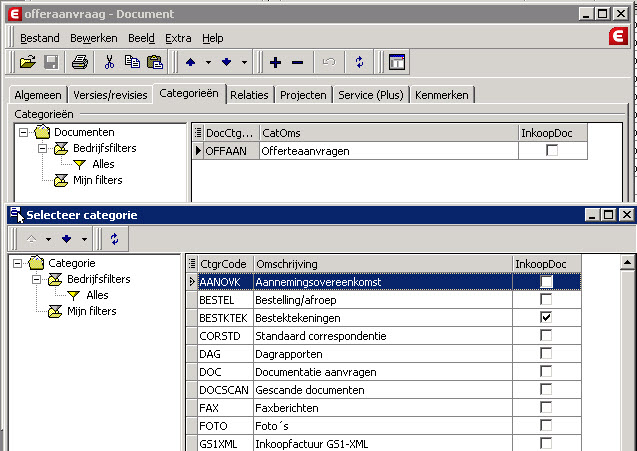Click scroll-up arrow of category list scrollbar
The width and height of the screenshot is (637, 451).
click(628, 262)
